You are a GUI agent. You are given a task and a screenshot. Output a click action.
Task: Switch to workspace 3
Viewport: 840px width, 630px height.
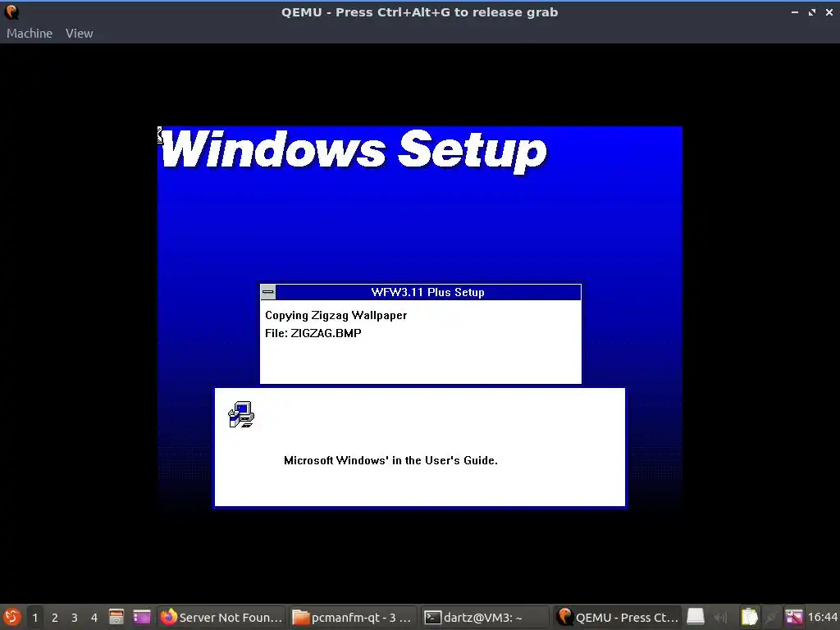click(x=75, y=618)
